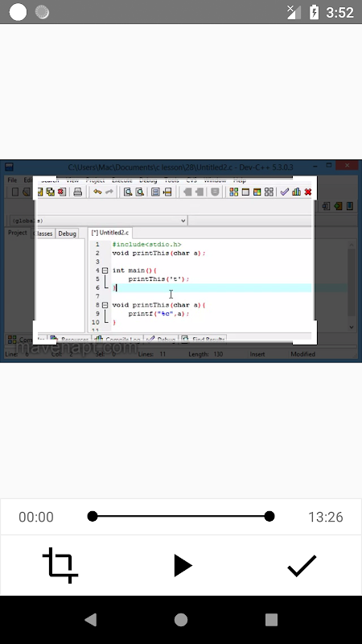
Task: Click the trim start handle at 00:00
Action: click(x=93, y=516)
